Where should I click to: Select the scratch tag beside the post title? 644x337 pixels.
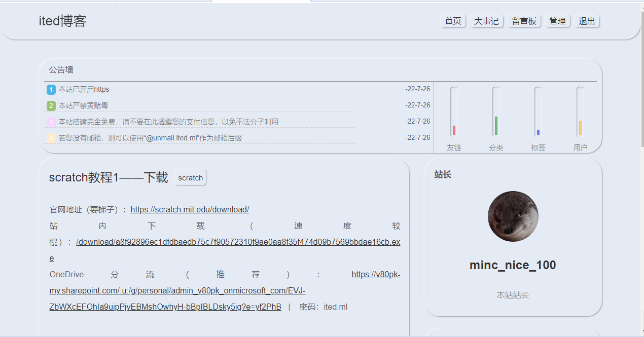[191, 178]
